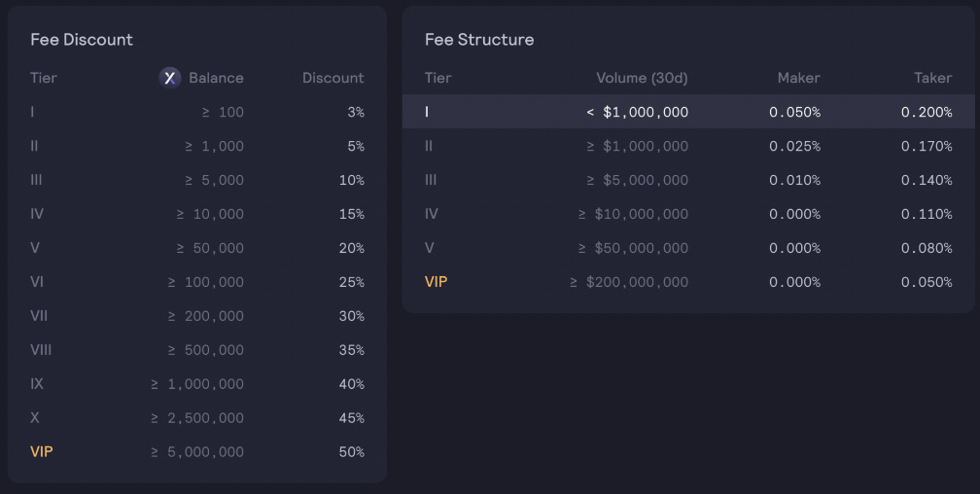Click the Balance column header
This screenshot has width=980, height=494.
[216, 78]
